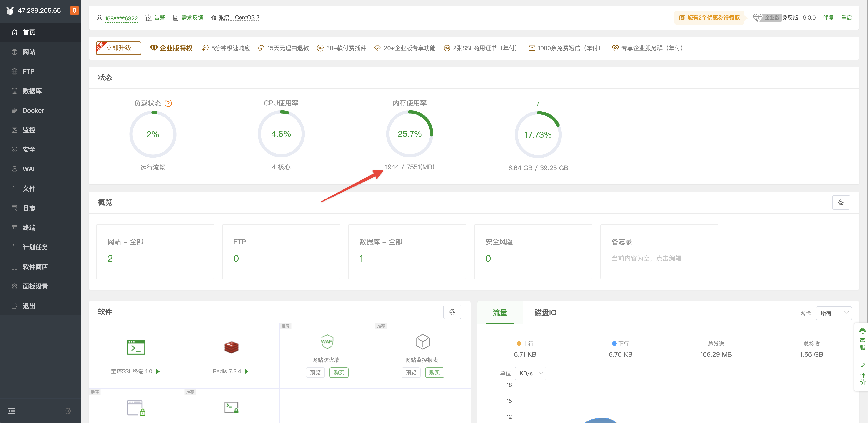This screenshot has width=868, height=423.
Task: Click the 网站监控报表 cube icon
Action: point(423,341)
